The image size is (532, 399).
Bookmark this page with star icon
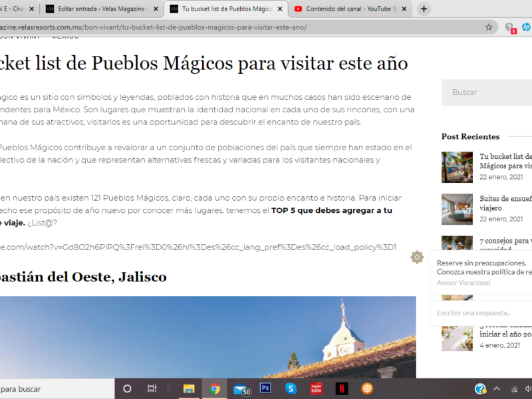click(x=489, y=27)
